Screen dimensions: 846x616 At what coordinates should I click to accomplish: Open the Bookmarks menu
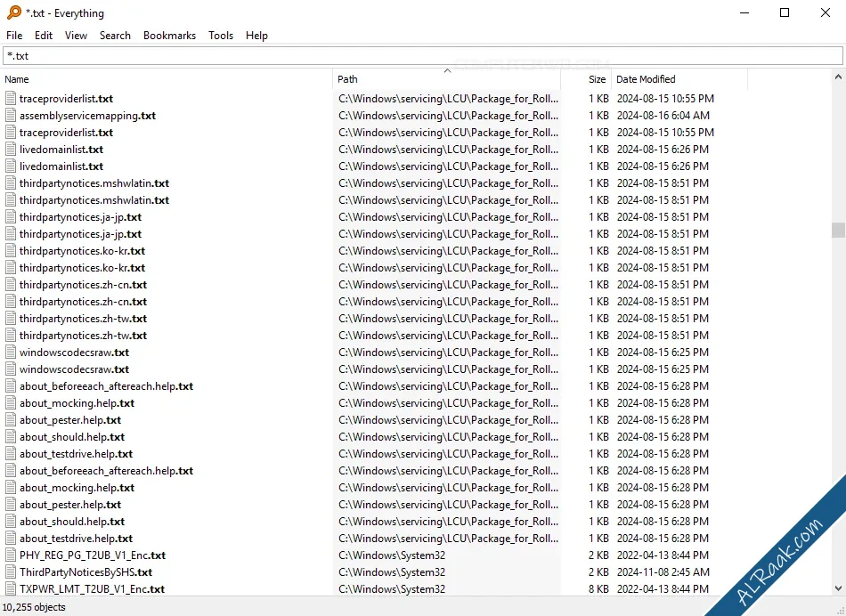(169, 36)
